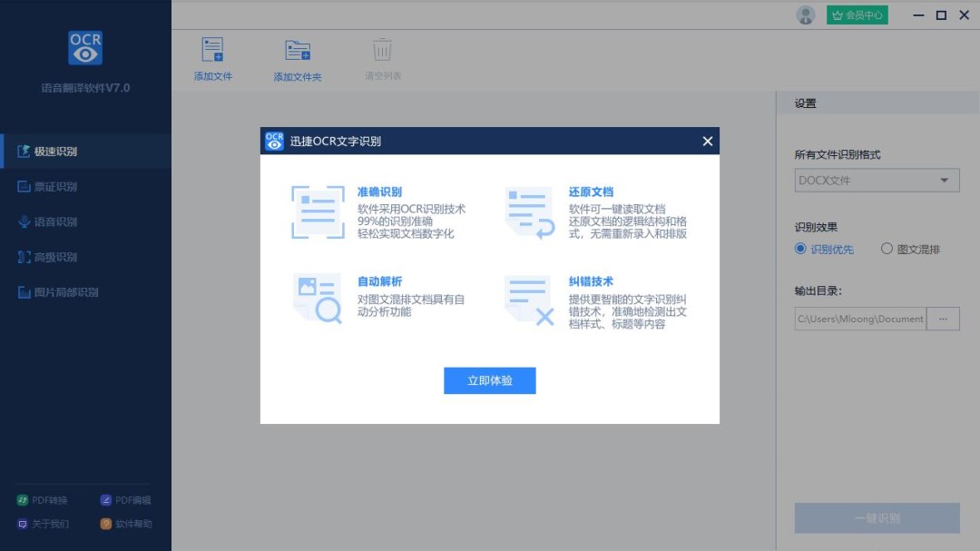
Task: Click 添加文件 to add files
Action: 212,57
